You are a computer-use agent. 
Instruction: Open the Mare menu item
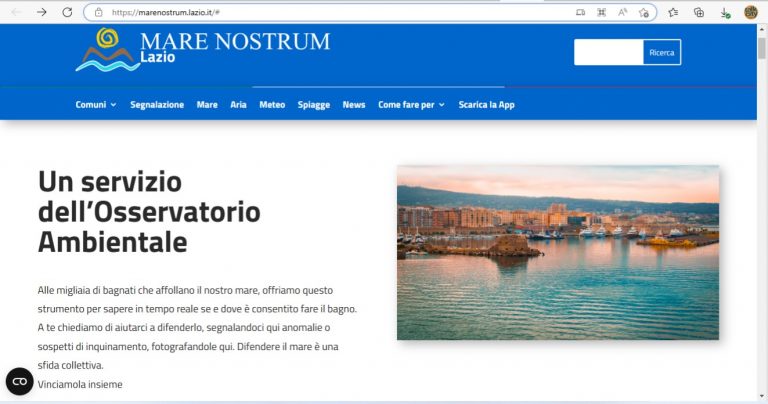(x=207, y=105)
